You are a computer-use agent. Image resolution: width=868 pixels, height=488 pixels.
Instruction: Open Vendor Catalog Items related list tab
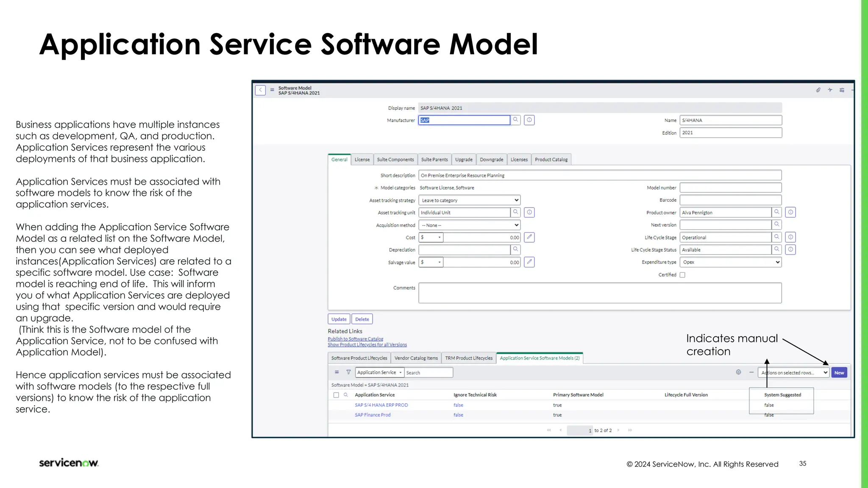(416, 358)
